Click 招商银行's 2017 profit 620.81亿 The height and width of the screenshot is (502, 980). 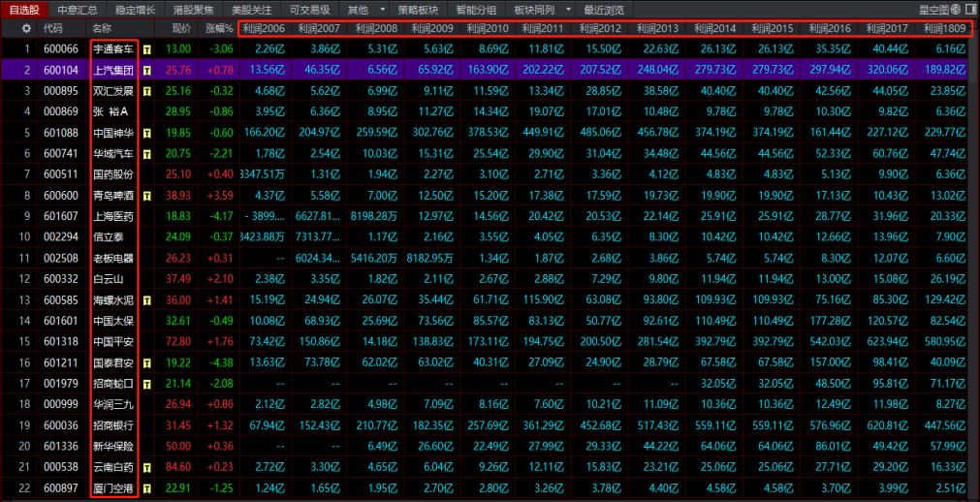[887, 425]
